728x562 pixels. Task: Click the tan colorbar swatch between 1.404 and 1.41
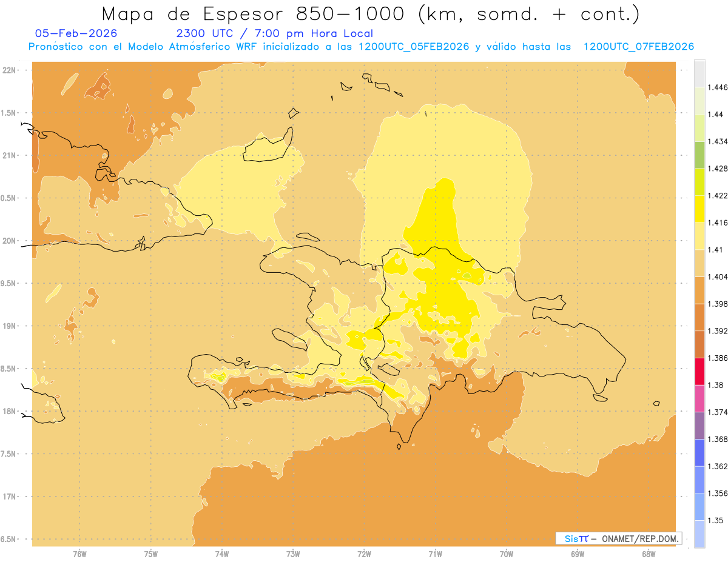click(699, 263)
